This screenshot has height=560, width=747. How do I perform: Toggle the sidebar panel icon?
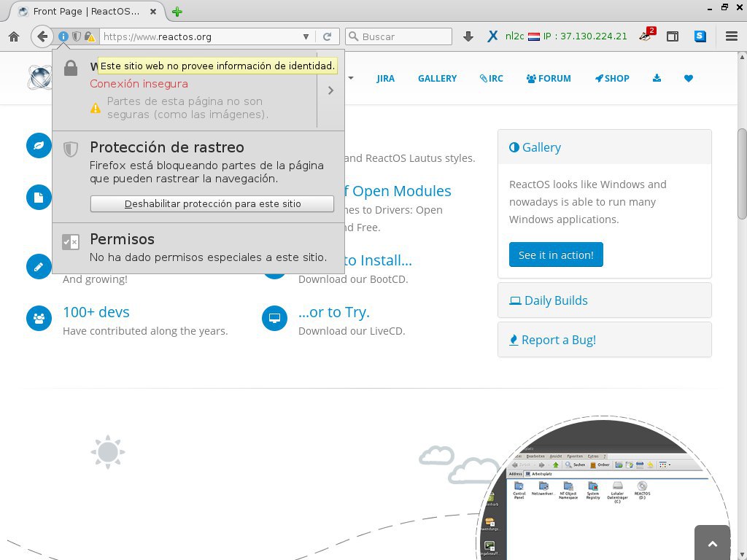point(673,36)
